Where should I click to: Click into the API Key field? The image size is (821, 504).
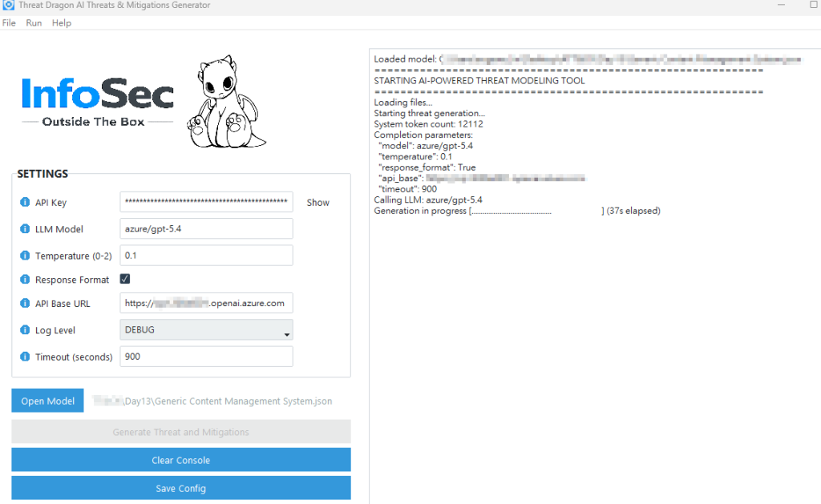pos(206,202)
